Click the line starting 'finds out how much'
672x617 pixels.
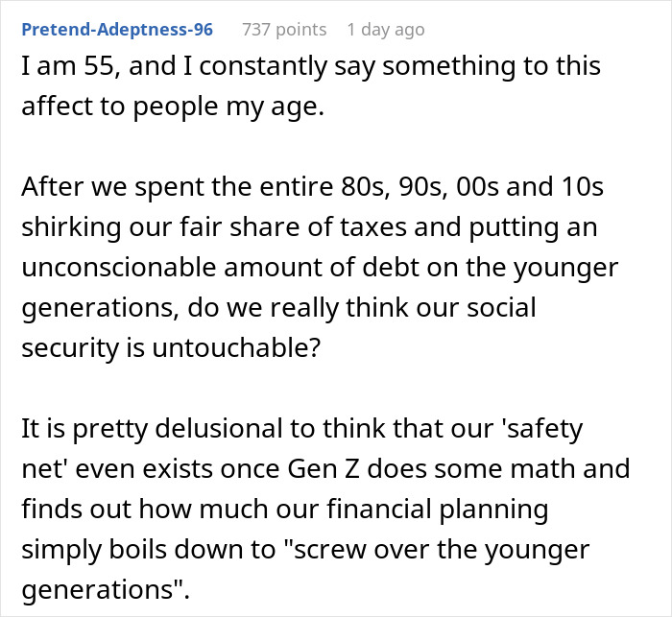point(285,510)
